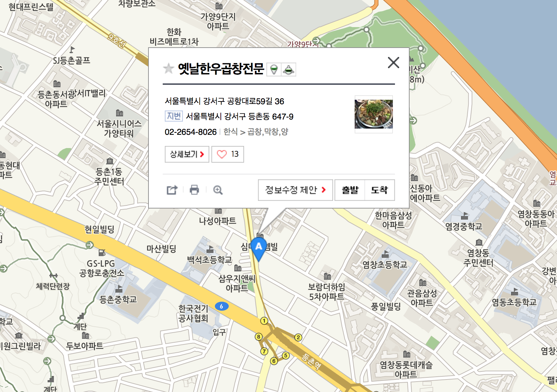Click the green map-pin icon beside the title
The image size is (557, 392).
(274, 70)
